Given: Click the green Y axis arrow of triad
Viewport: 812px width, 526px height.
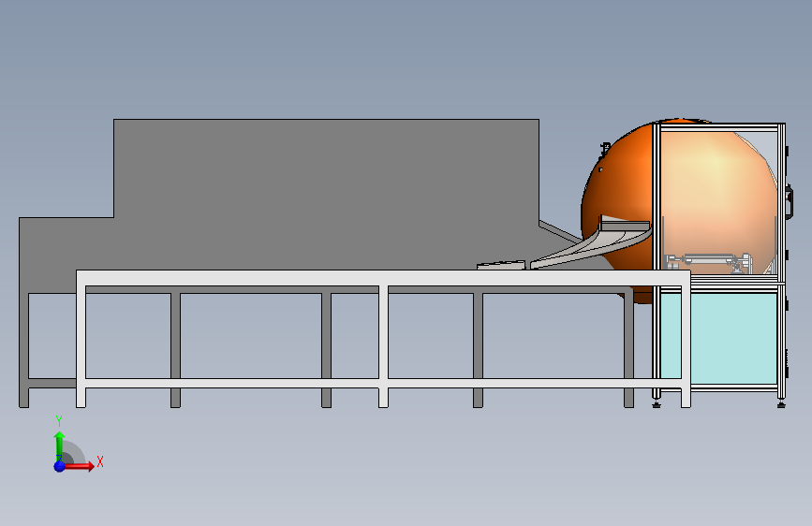Looking at the screenshot, I should tap(60, 446).
